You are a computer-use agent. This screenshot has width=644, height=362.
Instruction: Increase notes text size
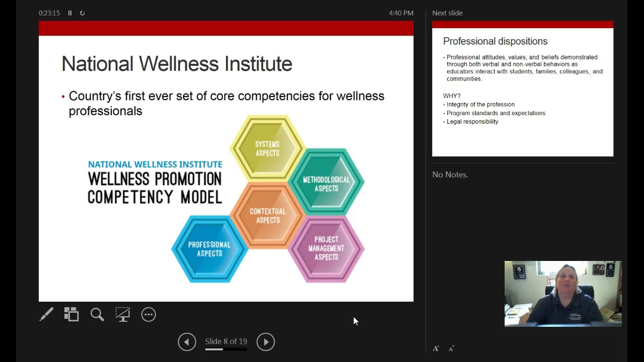coord(436,348)
